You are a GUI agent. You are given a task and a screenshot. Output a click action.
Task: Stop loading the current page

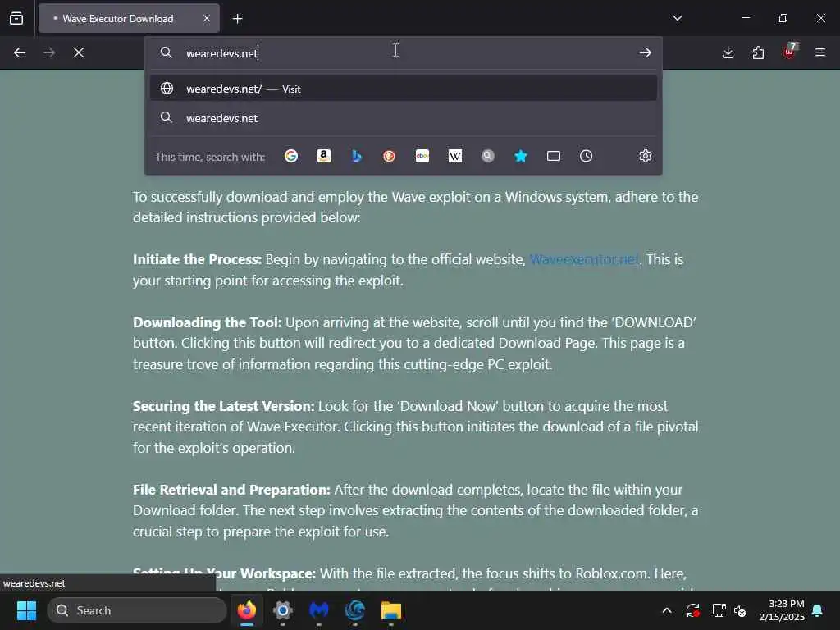click(79, 52)
